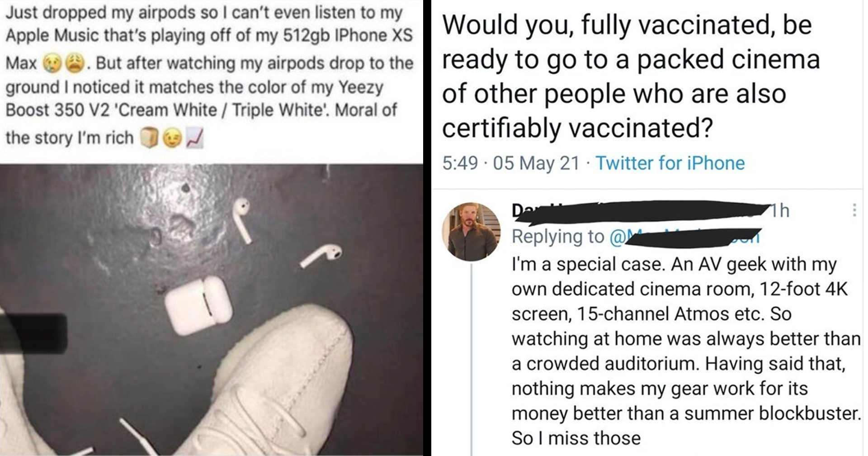Click the '5:49 · 05 May 21' timestamp
The width and height of the screenshot is (868, 456).
tap(511, 163)
